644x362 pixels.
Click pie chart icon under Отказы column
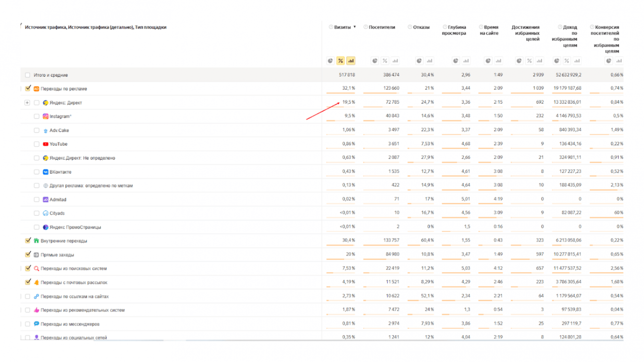click(x=419, y=61)
